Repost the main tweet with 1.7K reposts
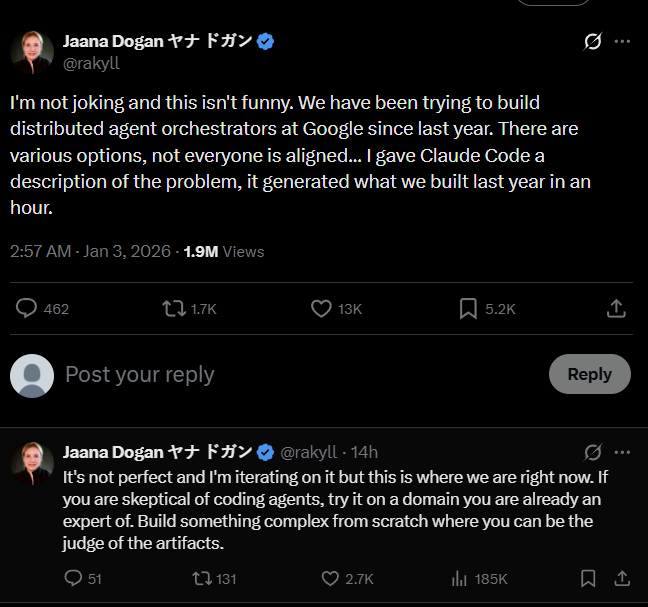The image size is (648, 607). coord(173,309)
